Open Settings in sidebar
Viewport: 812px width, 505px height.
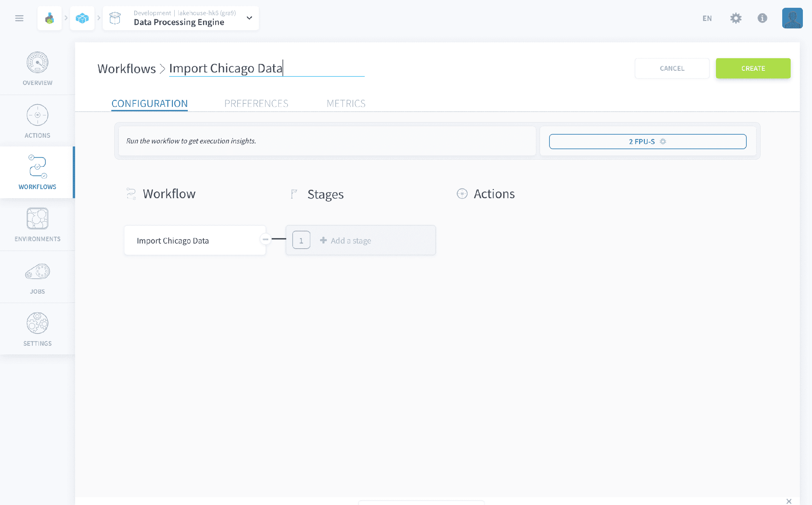(38, 329)
